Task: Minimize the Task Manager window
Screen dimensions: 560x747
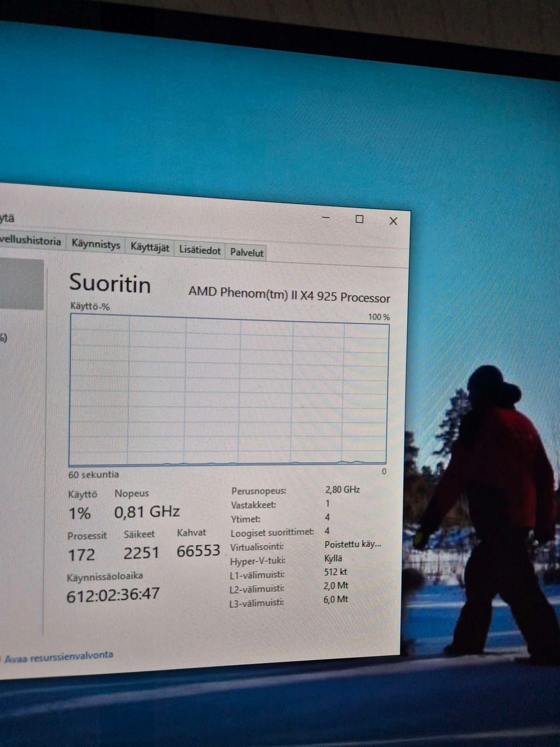Action: (325, 218)
